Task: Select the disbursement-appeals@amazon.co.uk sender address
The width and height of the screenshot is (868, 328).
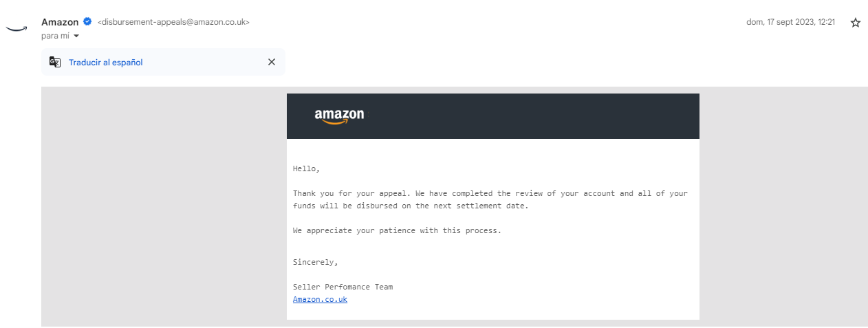Action: pyautogui.click(x=173, y=22)
